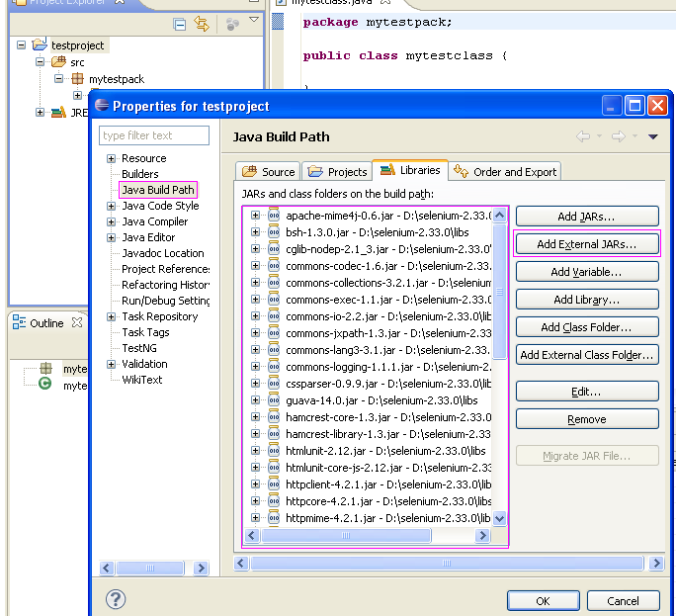Click the Remove button
The width and height of the screenshot is (676, 616).
587,419
